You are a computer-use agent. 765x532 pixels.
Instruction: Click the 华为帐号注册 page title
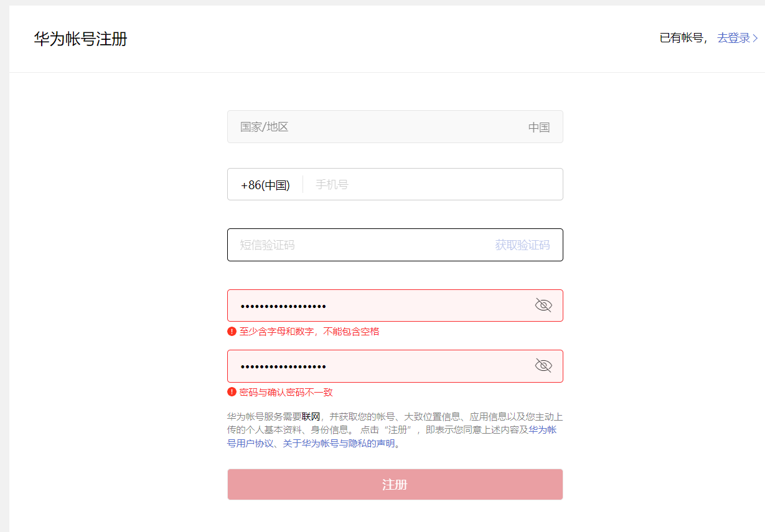[x=80, y=39]
